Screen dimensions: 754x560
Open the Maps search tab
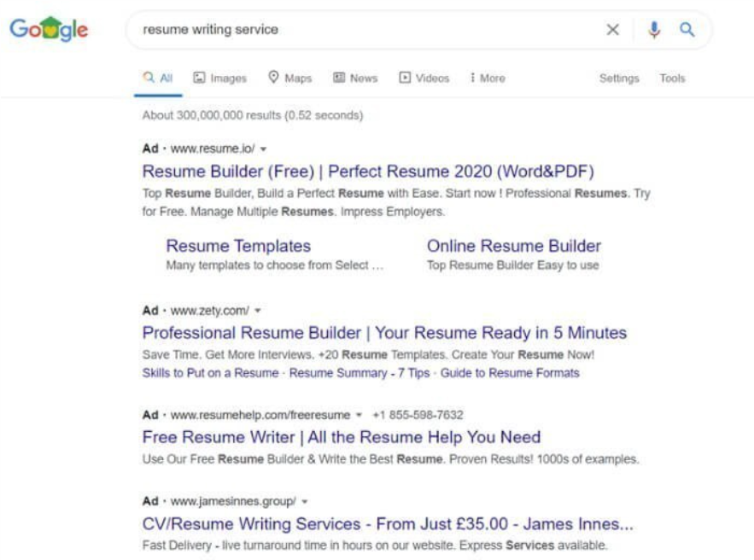289,78
